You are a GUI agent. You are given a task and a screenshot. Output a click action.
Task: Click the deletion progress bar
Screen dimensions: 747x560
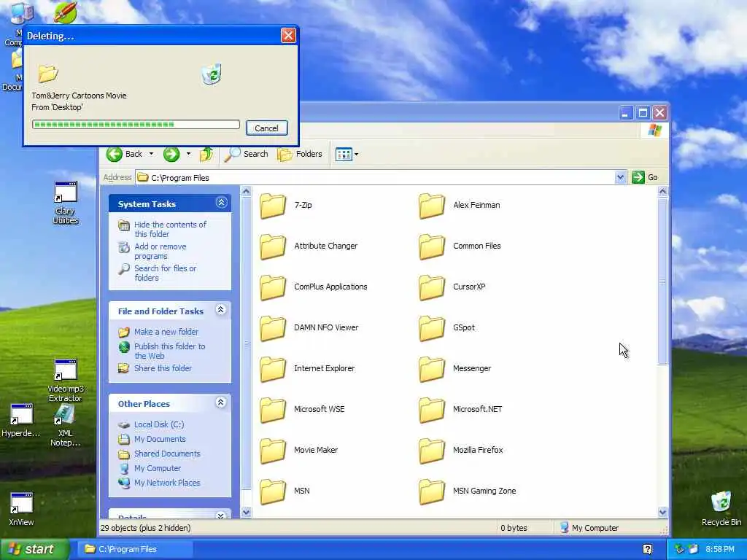pyautogui.click(x=136, y=125)
